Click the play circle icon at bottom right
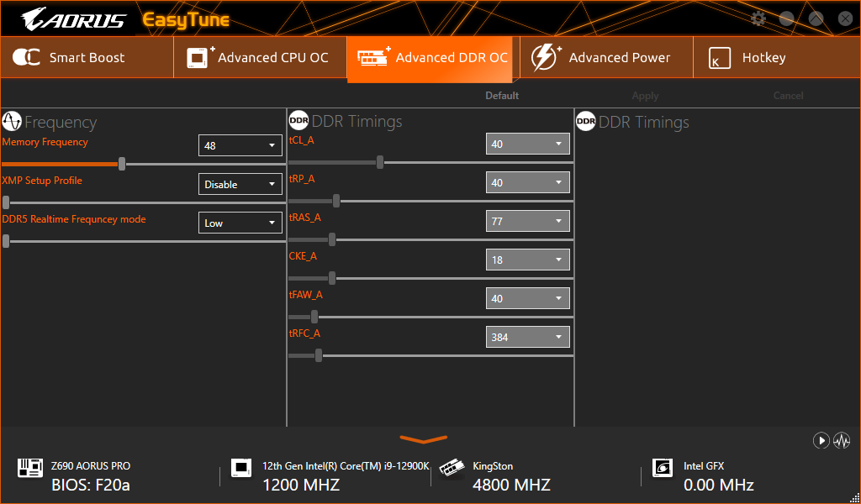The width and height of the screenshot is (861, 504). point(821,440)
